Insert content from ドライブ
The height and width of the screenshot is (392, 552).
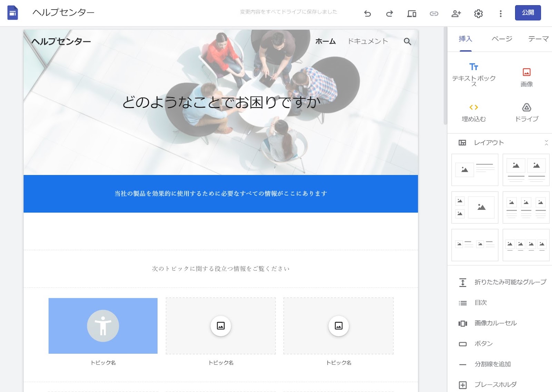(x=526, y=112)
